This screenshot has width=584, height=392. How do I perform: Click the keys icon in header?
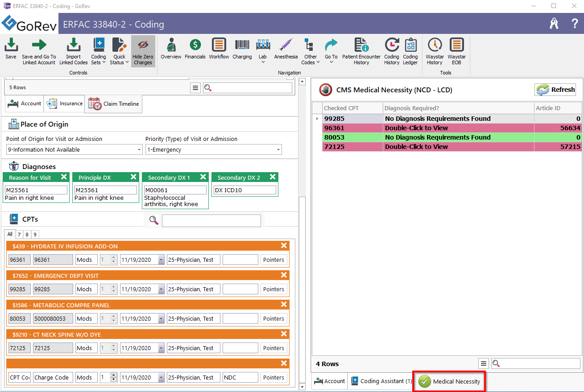(x=554, y=24)
